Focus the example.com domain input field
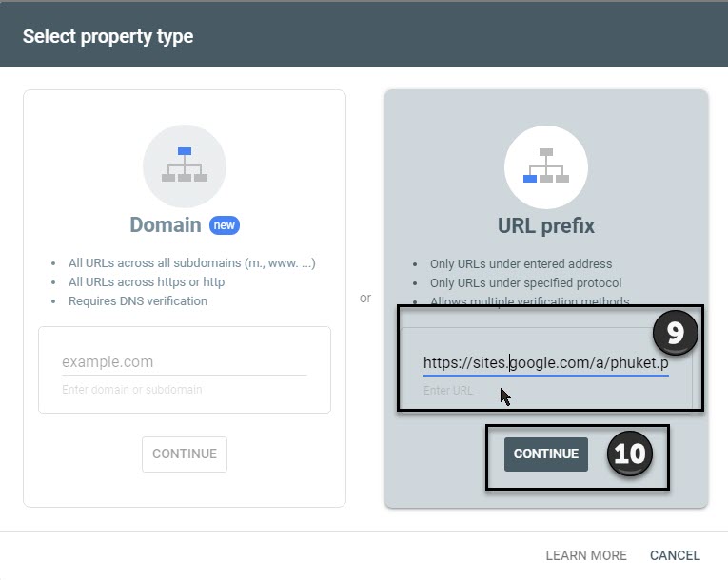This screenshot has height=580, width=728. 185,362
